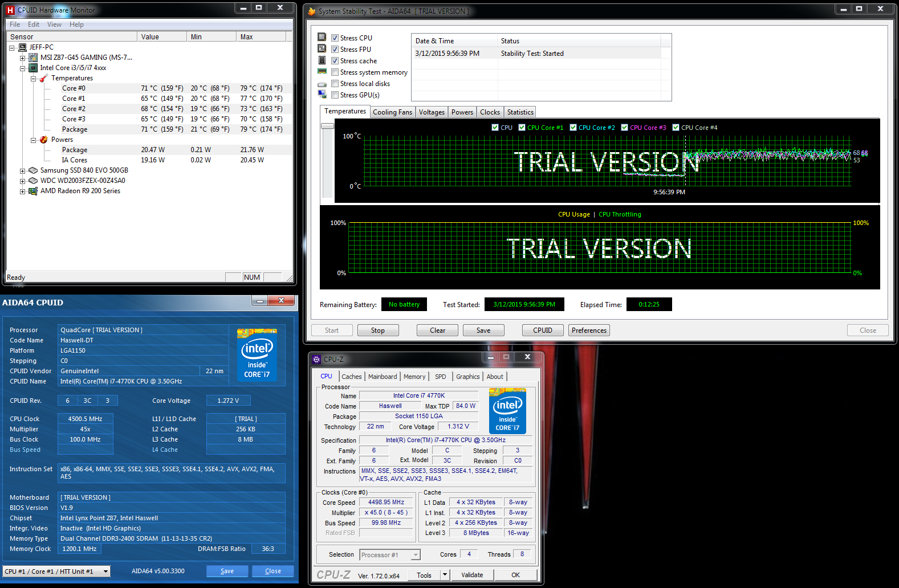
Task: Enable Stress GPU(s) checkbox
Action: pyautogui.click(x=335, y=95)
